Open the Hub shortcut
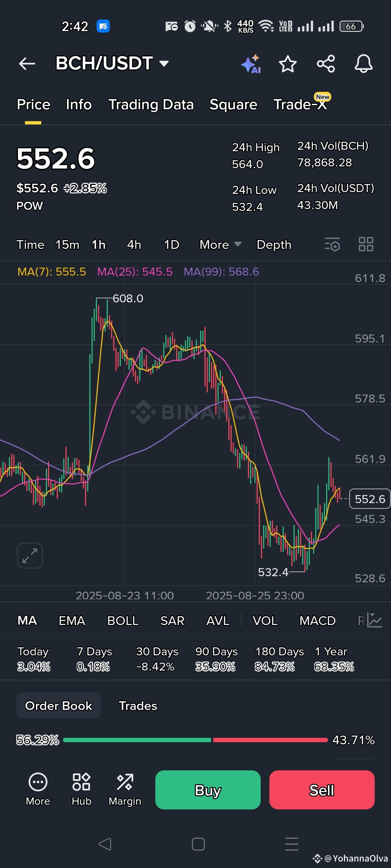 81,790
